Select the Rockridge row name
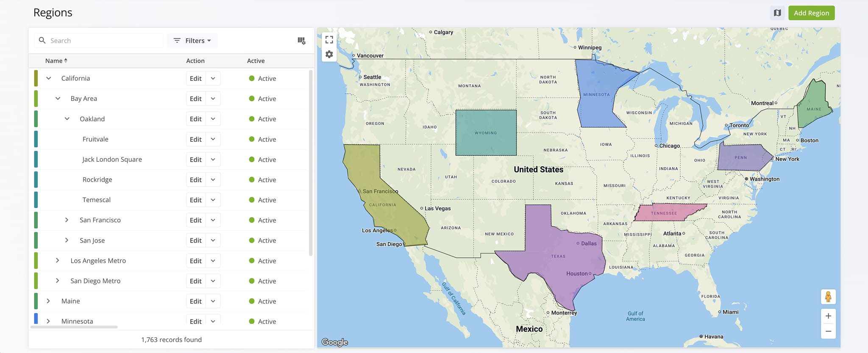 [97, 179]
